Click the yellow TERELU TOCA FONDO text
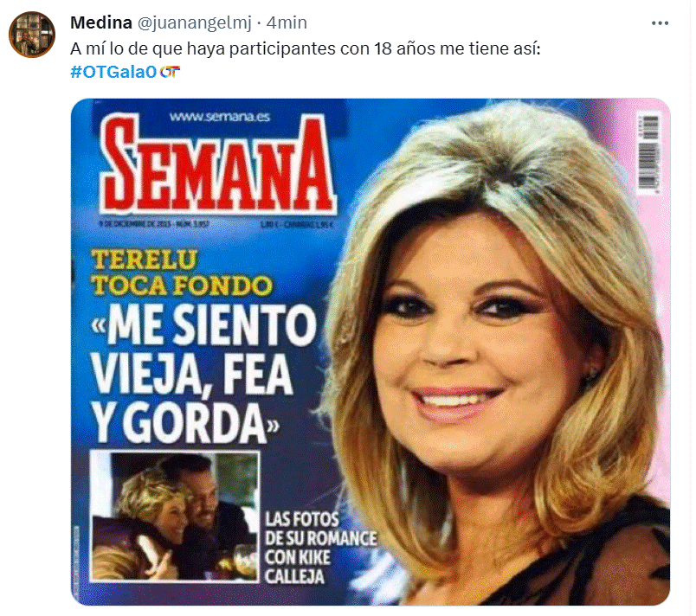Viewport: 696px width, 616px height. [x=182, y=273]
